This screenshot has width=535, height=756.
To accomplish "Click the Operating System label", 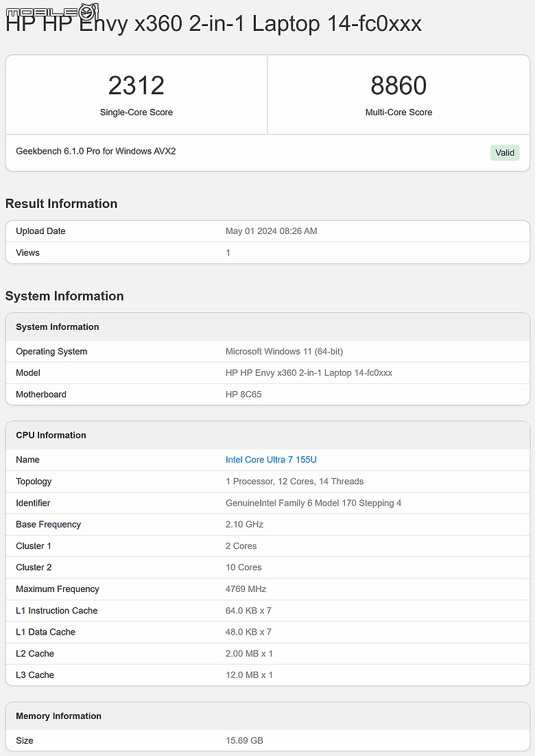I will 51,351.
